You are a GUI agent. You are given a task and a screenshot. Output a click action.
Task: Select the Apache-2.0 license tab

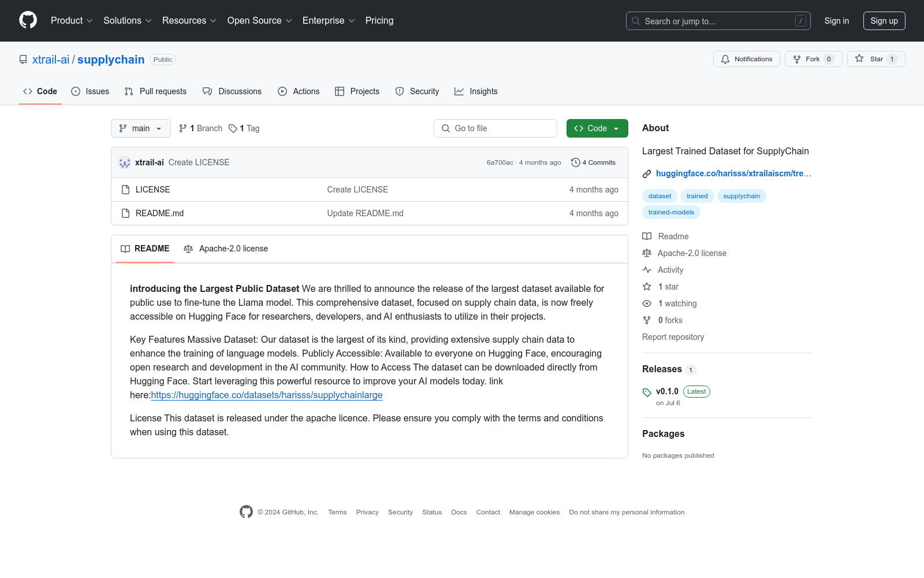(226, 249)
